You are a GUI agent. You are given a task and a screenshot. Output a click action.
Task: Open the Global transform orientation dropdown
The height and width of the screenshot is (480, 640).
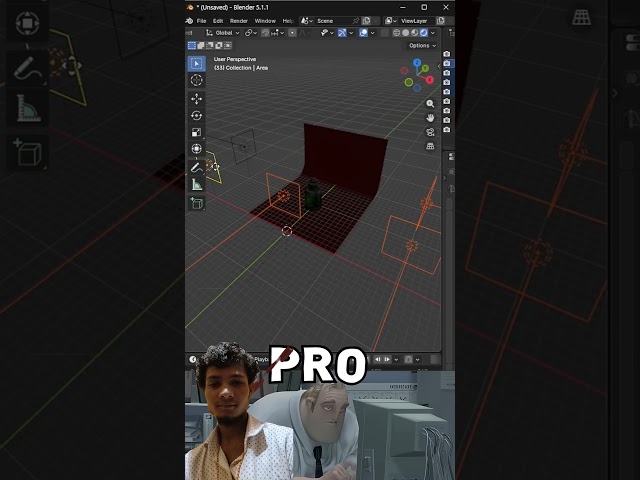[223, 33]
